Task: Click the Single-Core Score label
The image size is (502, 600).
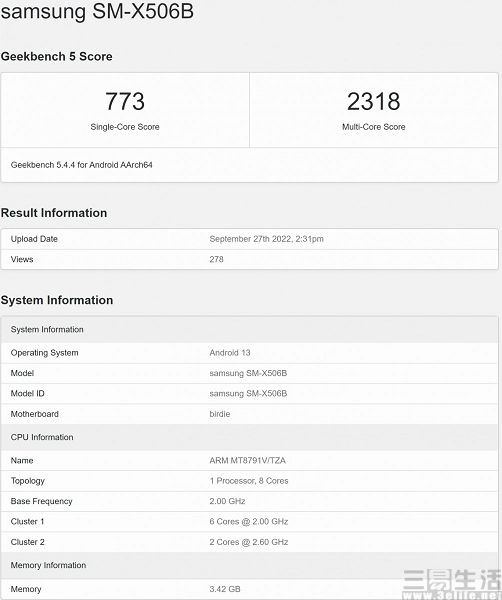Action: (x=125, y=127)
